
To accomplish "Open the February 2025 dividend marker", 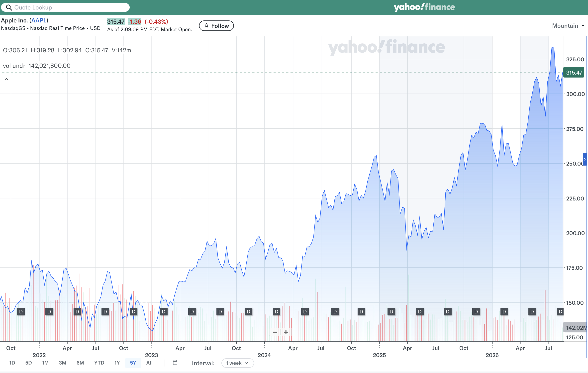I will [391, 311].
